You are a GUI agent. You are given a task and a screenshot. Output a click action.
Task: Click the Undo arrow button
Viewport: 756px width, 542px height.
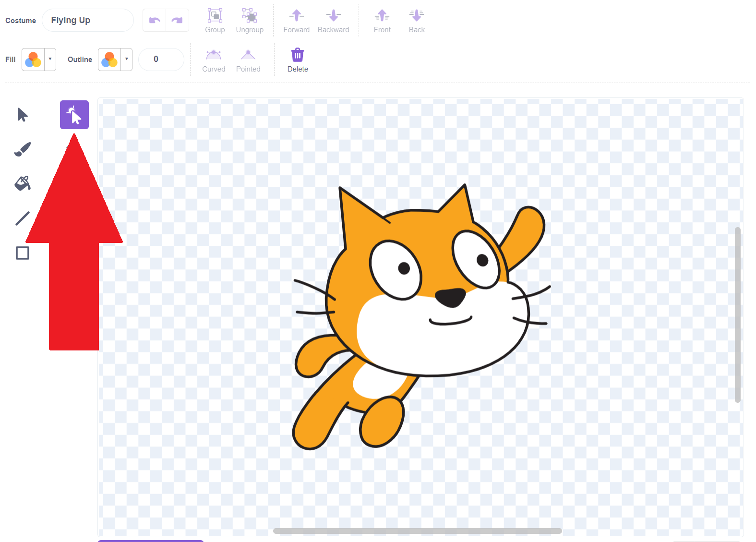click(155, 20)
